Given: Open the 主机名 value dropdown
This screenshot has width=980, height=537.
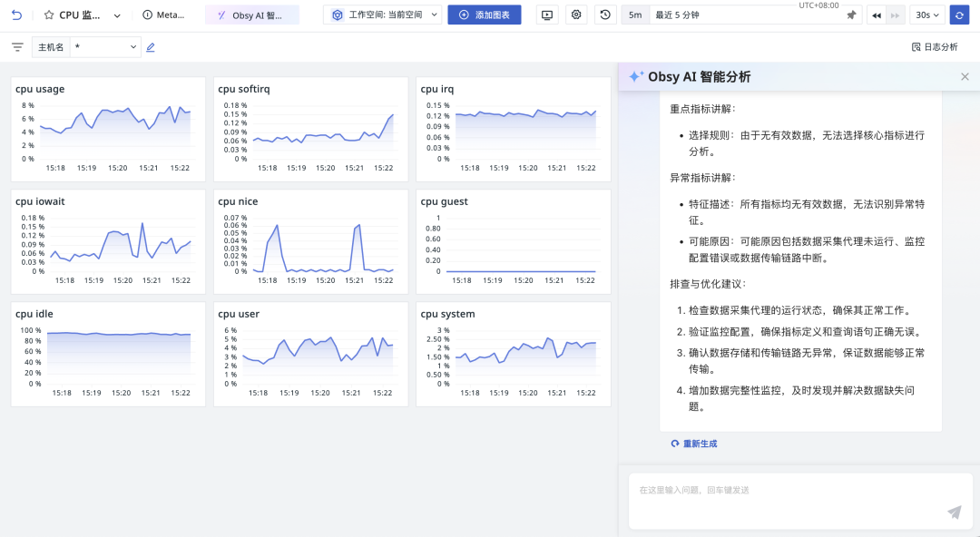Looking at the screenshot, I should (x=105, y=47).
